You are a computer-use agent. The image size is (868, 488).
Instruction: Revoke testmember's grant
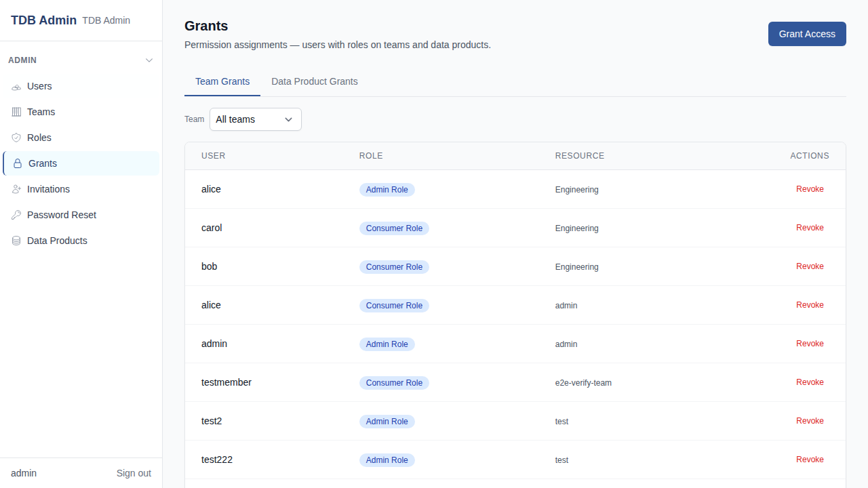click(810, 382)
